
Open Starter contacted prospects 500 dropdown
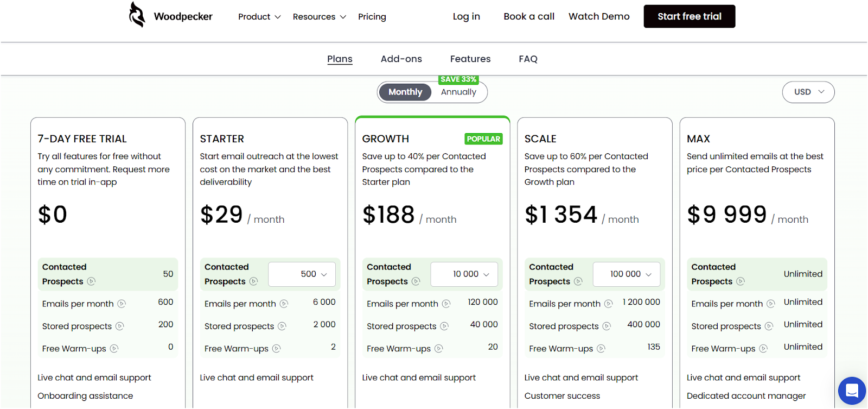pos(302,274)
